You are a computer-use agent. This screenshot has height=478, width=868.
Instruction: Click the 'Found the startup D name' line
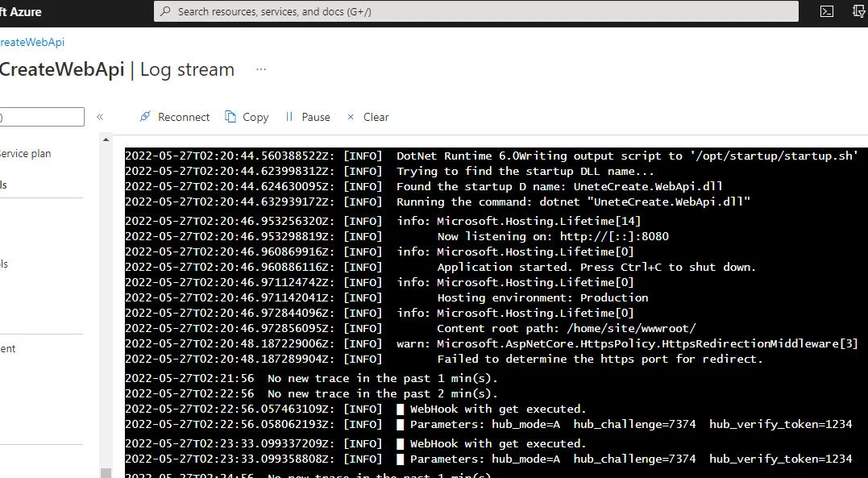(x=424, y=186)
